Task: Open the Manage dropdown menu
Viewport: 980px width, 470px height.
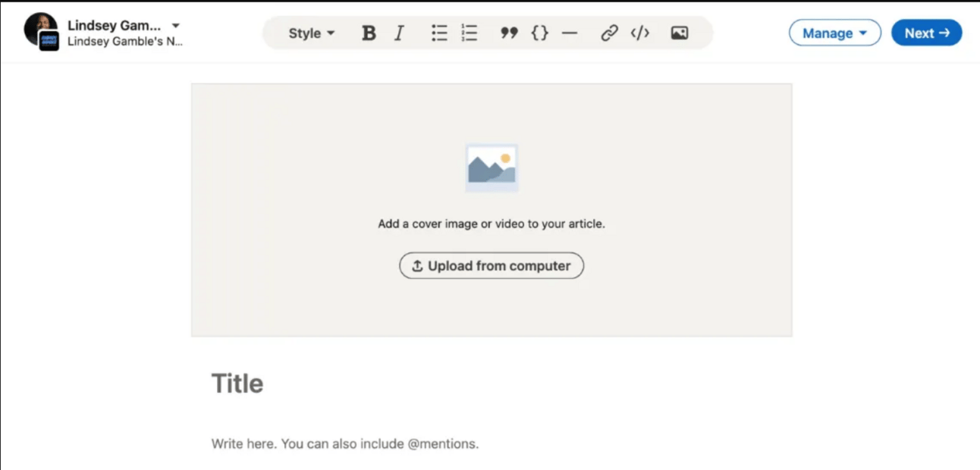Action: point(835,33)
